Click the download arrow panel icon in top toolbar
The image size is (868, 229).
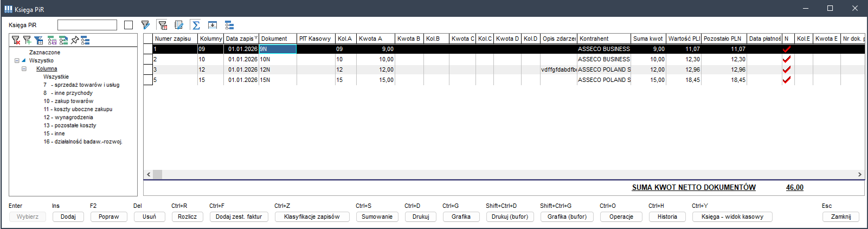(213, 25)
